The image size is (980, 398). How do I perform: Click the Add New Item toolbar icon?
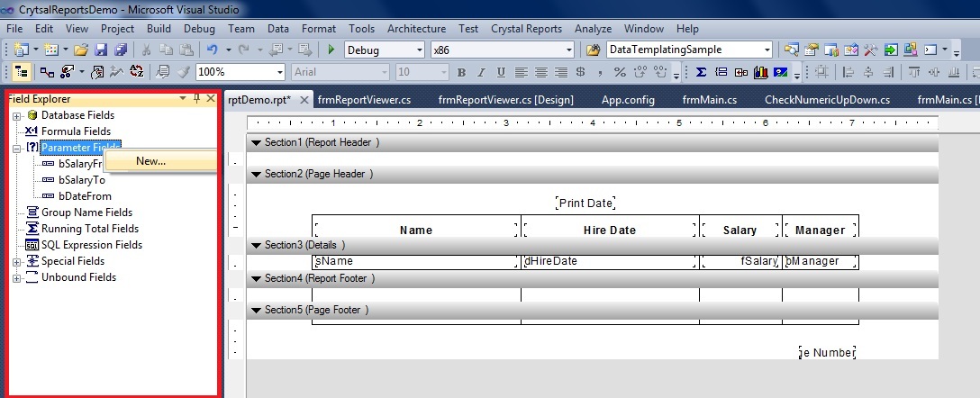tap(51, 50)
